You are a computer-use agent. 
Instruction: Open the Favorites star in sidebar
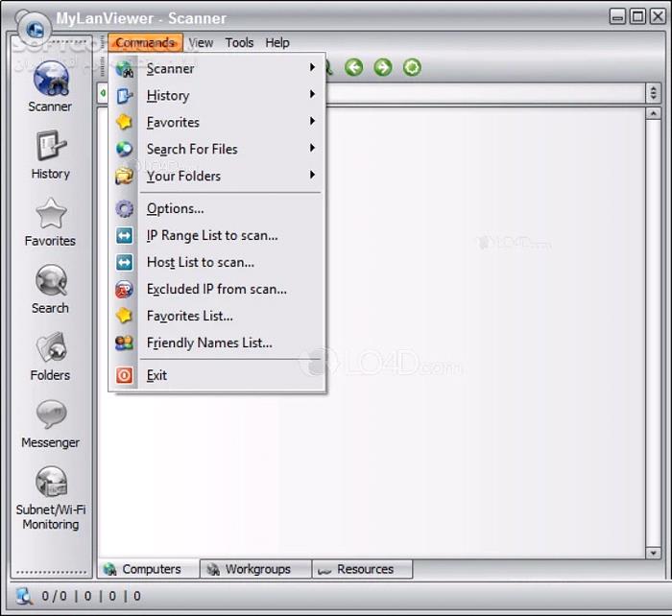[51, 213]
